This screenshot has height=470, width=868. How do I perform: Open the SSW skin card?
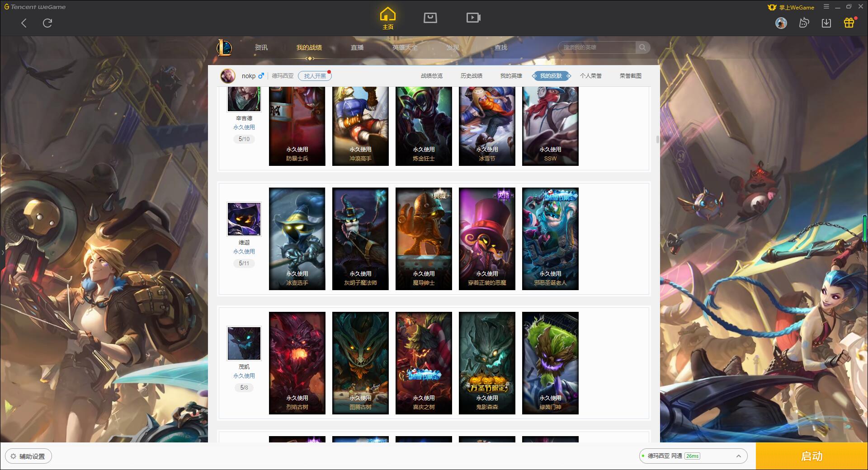click(x=550, y=126)
